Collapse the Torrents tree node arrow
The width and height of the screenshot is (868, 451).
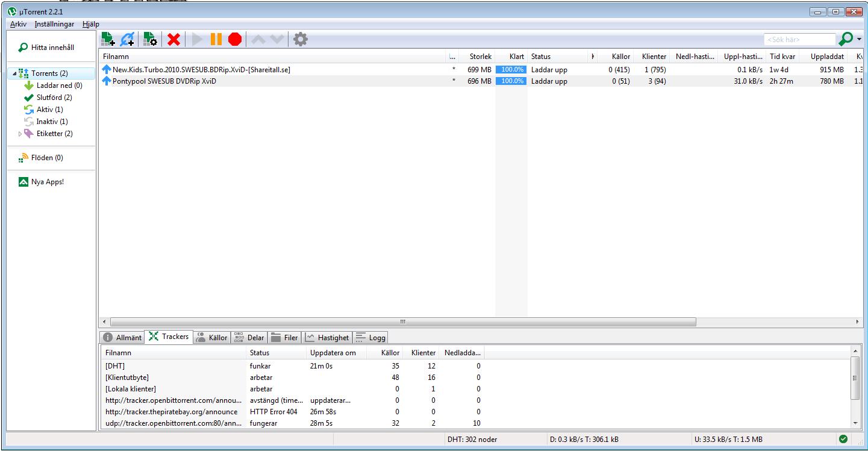(x=13, y=73)
